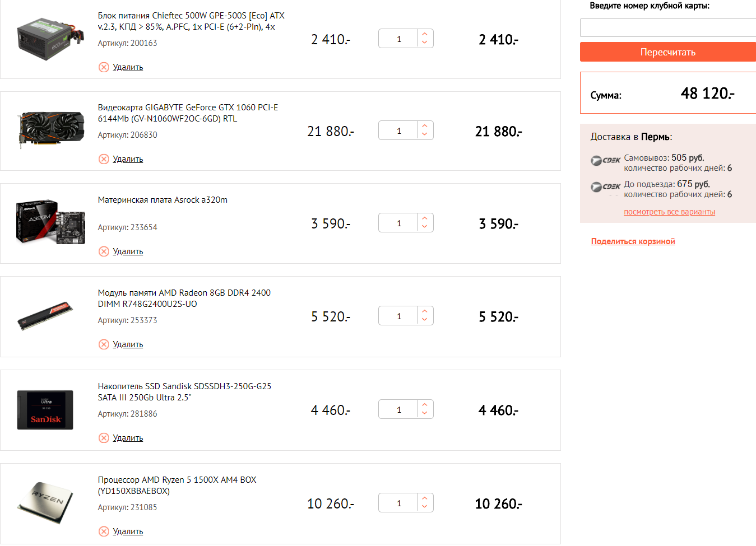756x546 pixels.
Task: Decrease quantity of GIGABYTE video card
Action: pyautogui.click(x=425, y=135)
